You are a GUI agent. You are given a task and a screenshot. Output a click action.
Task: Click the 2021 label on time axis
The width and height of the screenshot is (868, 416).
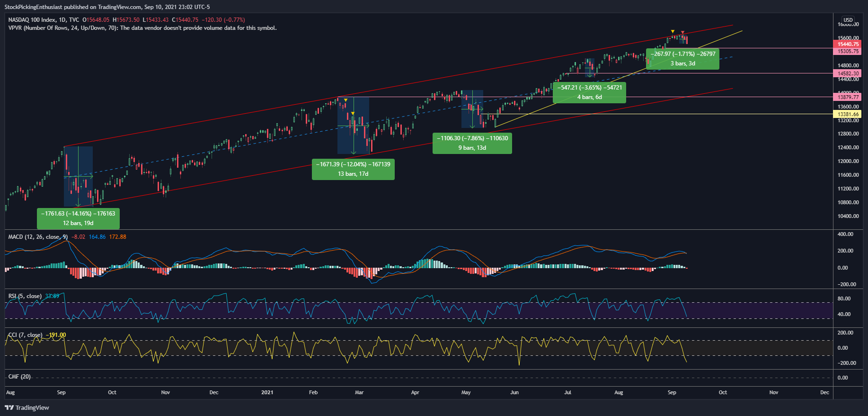267,392
